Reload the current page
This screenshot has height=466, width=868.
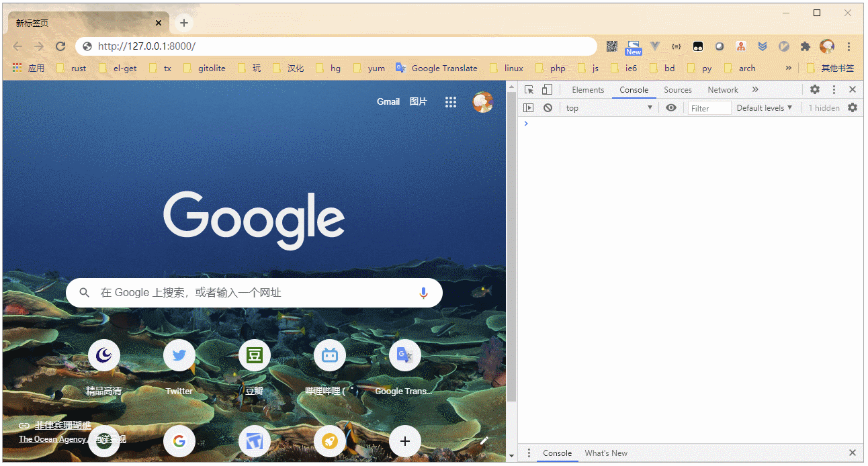60,46
